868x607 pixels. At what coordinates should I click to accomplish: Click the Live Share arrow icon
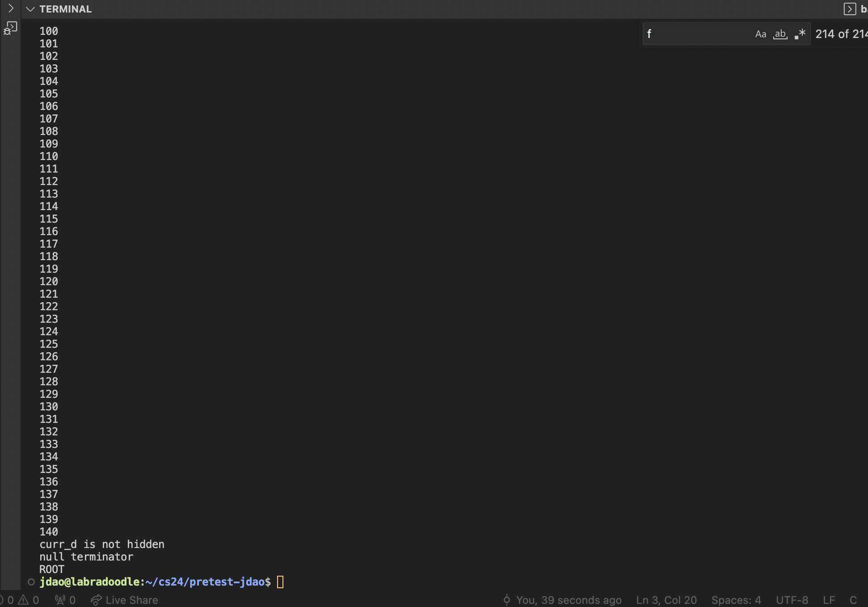[x=96, y=600]
